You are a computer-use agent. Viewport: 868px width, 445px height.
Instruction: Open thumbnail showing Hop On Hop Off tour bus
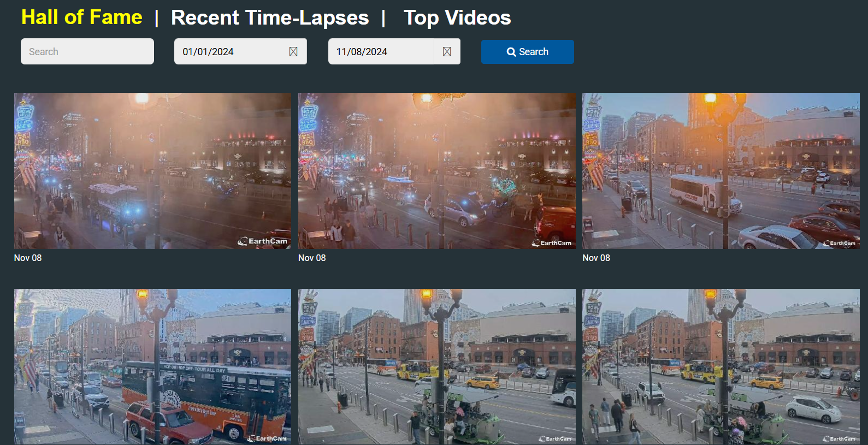pyautogui.click(x=152, y=366)
